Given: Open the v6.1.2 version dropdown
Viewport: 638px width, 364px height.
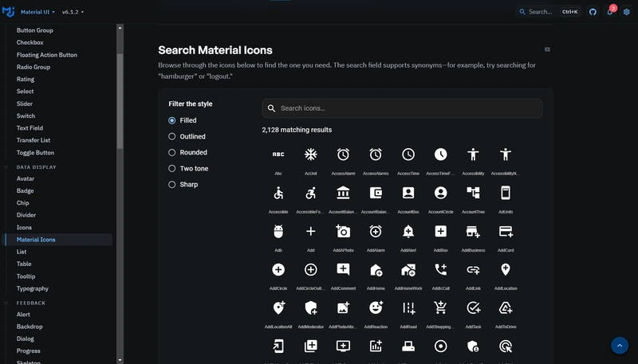Looking at the screenshot, I should (73, 12).
